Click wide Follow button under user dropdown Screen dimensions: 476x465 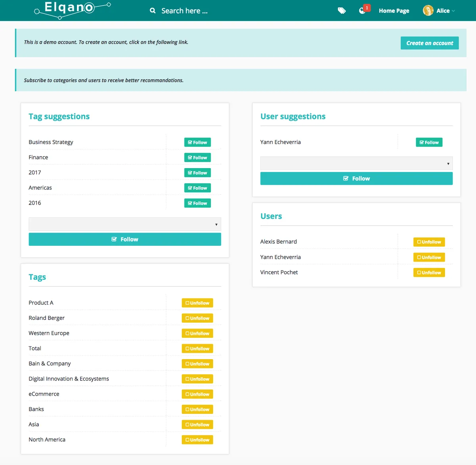tap(356, 179)
